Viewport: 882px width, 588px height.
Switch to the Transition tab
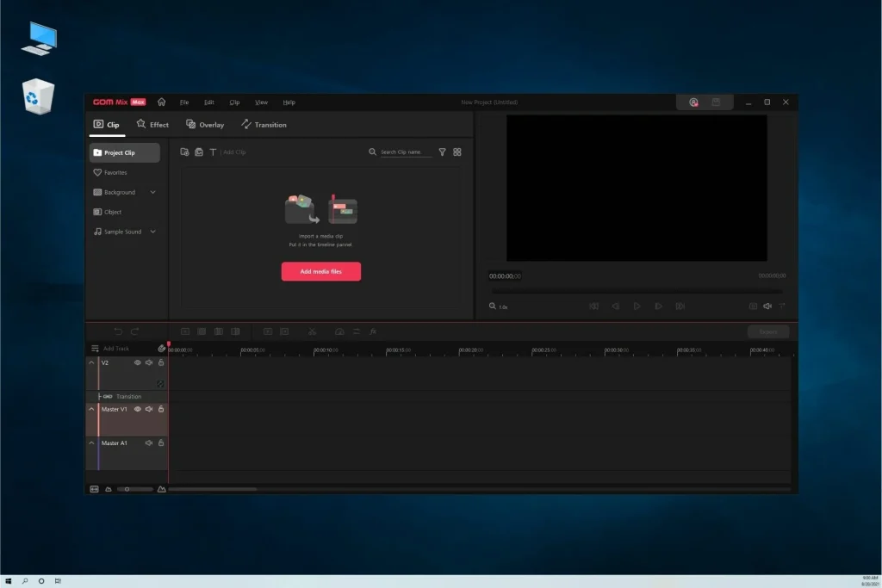[264, 124]
